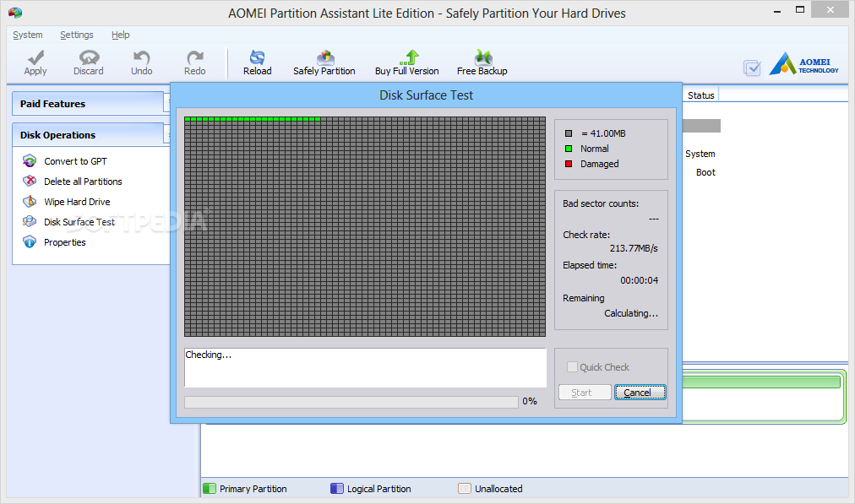Image resolution: width=855 pixels, height=504 pixels.
Task: Click the System status entry
Action: (x=700, y=154)
